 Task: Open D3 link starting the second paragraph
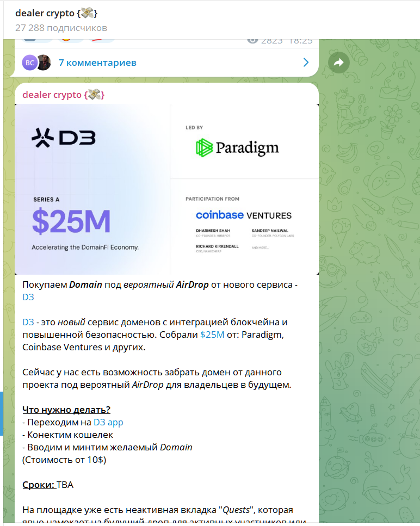(x=28, y=322)
